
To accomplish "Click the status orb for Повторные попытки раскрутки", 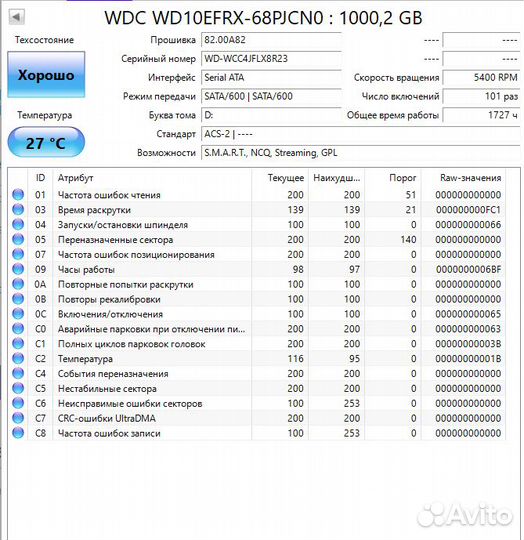I will point(18,284).
